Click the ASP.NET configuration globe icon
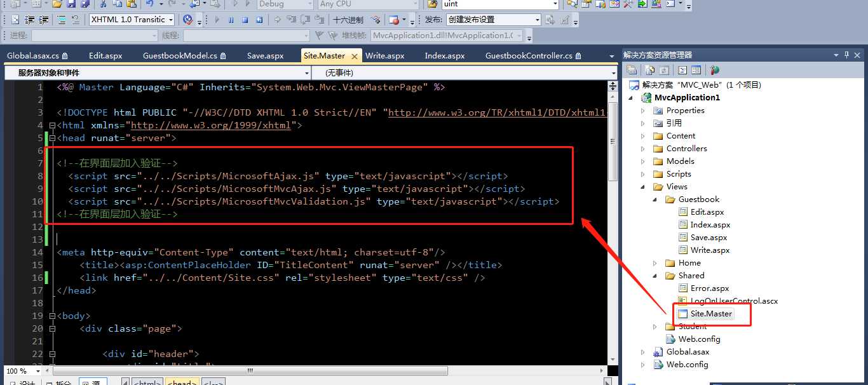The width and height of the screenshot is (868, 385). (x=714, y=70)
